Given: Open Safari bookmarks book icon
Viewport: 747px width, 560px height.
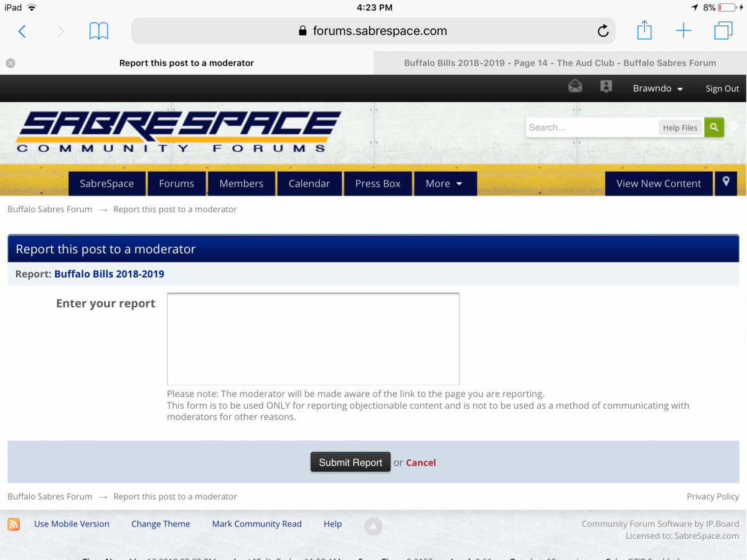Looking at the screenshot, I should click(99, 31).
